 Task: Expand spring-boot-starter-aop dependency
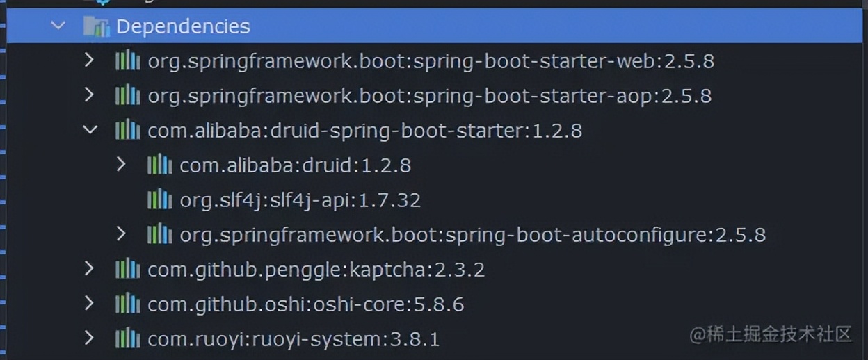pos(89,95)
